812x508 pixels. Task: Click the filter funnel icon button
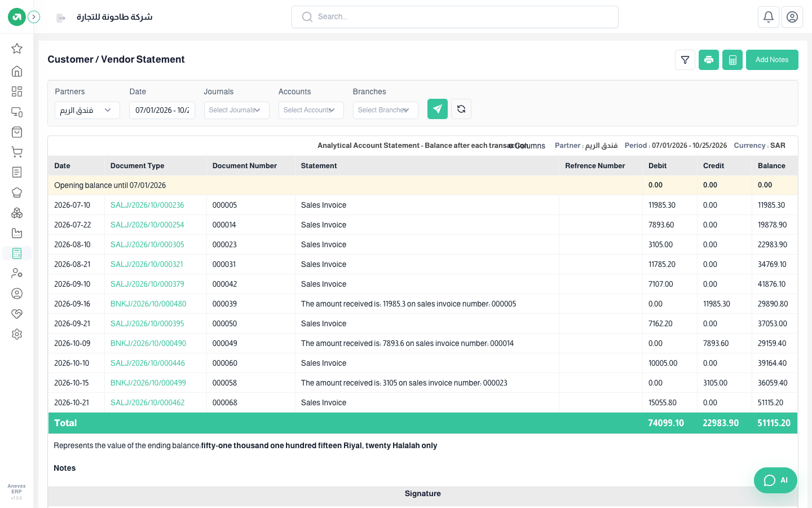coord(685,60)
